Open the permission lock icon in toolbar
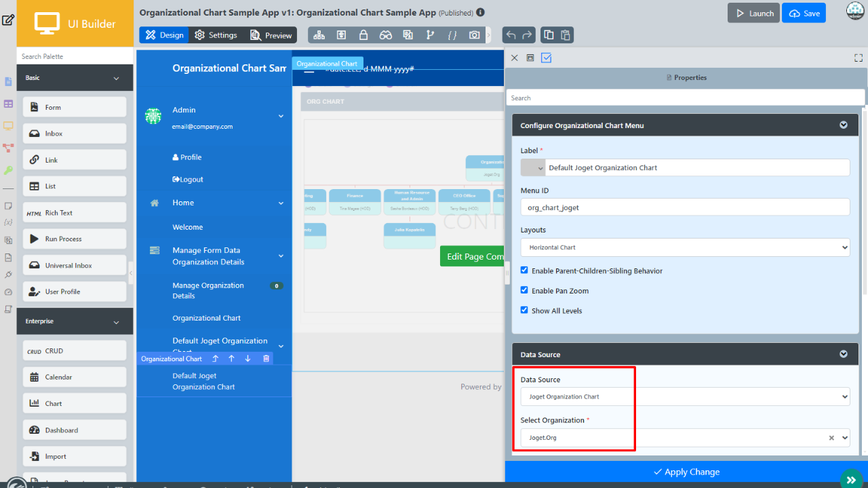The width and height of the screenshot is (868, 488). click(363, 35)
